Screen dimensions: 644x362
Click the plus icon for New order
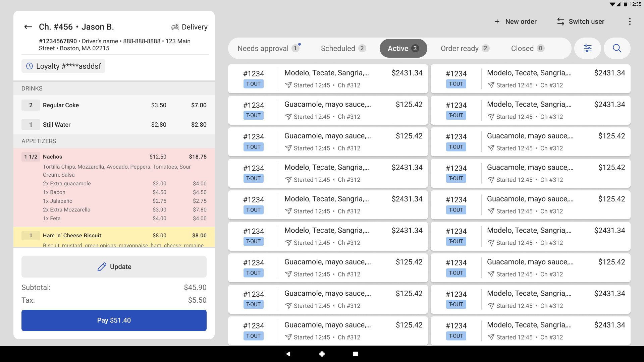click(497, 21)
